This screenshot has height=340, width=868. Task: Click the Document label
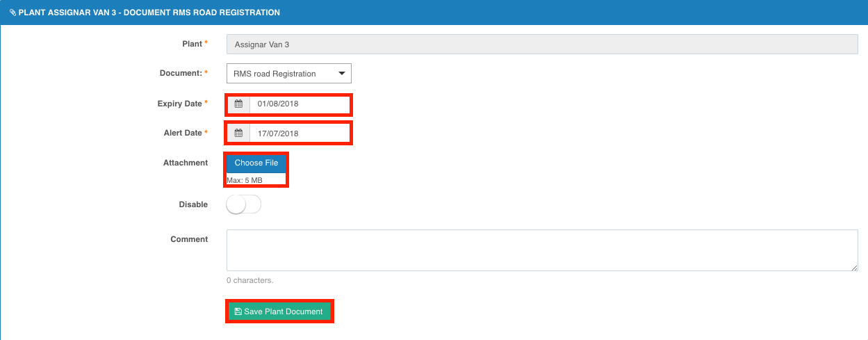click(181, 73)
